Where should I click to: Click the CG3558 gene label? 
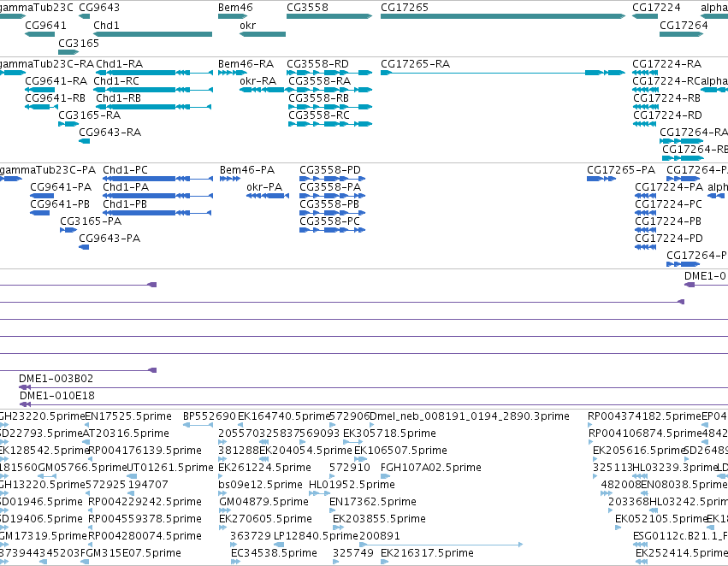coord(307,8)
